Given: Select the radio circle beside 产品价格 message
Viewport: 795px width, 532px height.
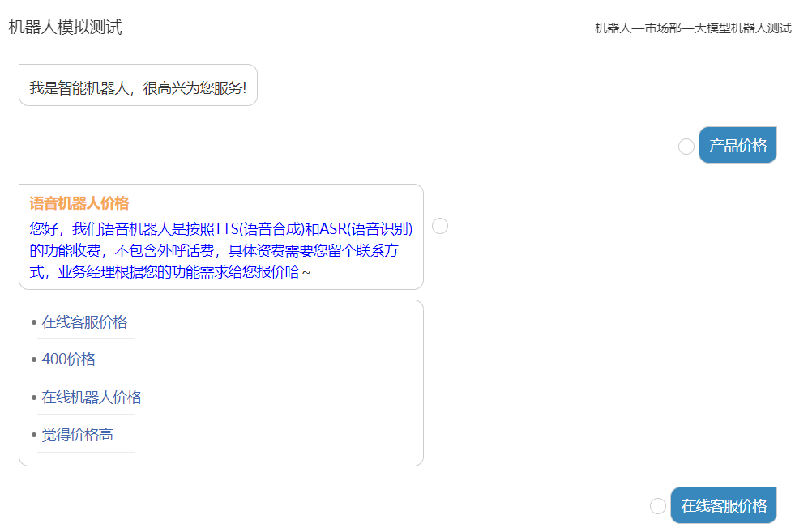Looking at the screenshot, I should click(686, 147).
